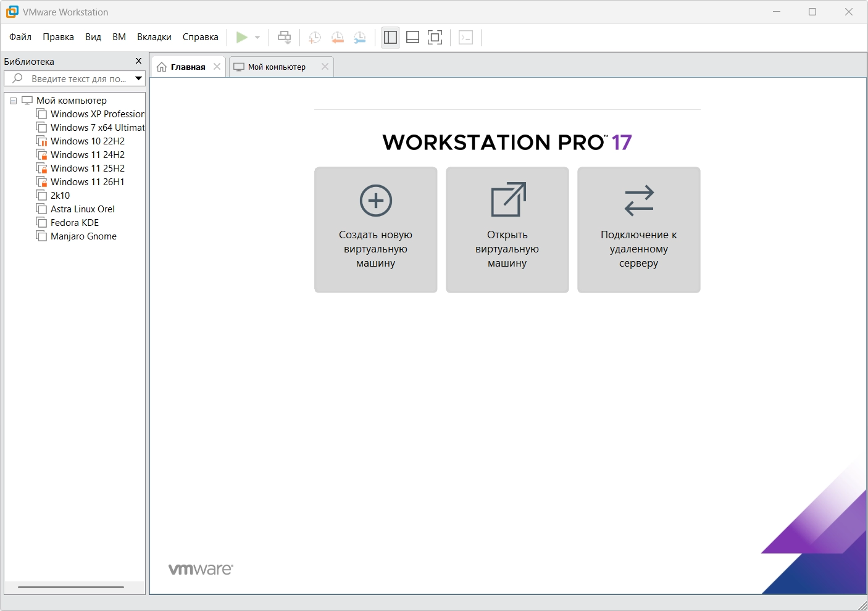This screenshot has width=868, height=611.
Task: Open the Файл menu
Action: pos(20,37)
